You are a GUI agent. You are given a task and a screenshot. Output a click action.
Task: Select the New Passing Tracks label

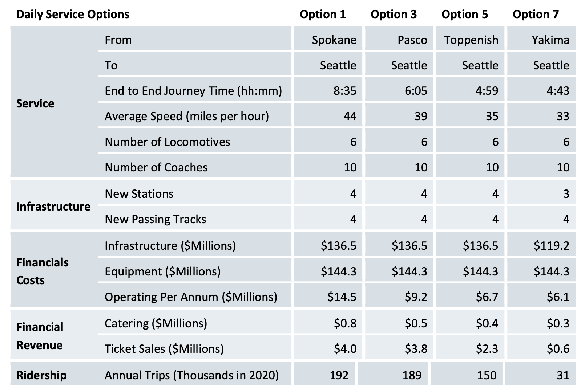click(x=155, y=219)
